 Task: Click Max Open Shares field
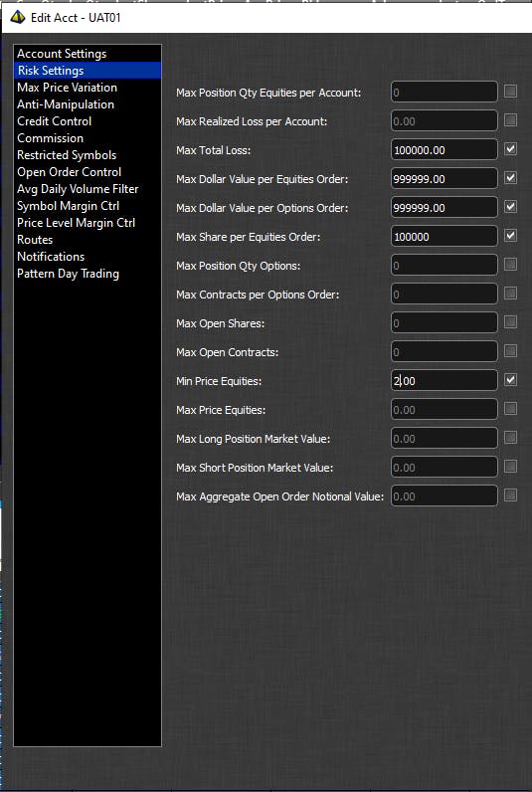(x=444, y=322)
